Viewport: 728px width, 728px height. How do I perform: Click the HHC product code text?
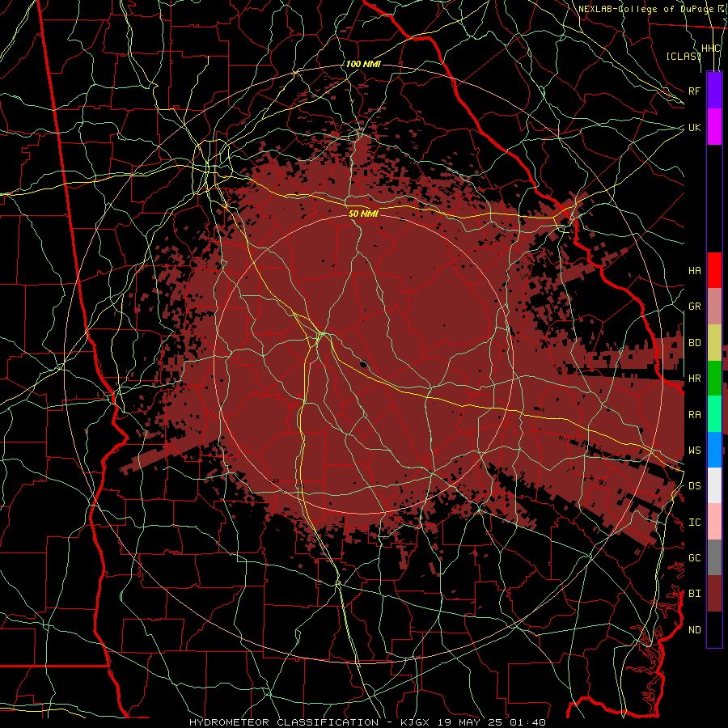pos(710,49)
